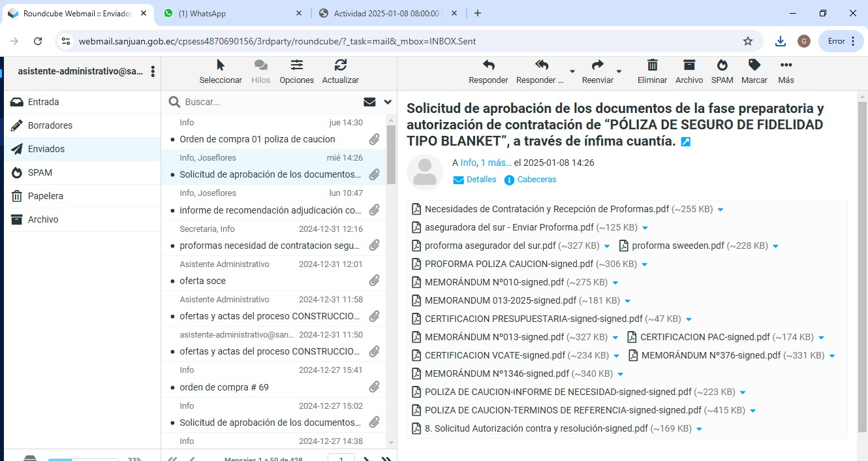The width and height of the screenshot is (868, 461).
Task: Open dropdown for proforma sweeden.pdf attachment
Action: [x=775, y=246]
